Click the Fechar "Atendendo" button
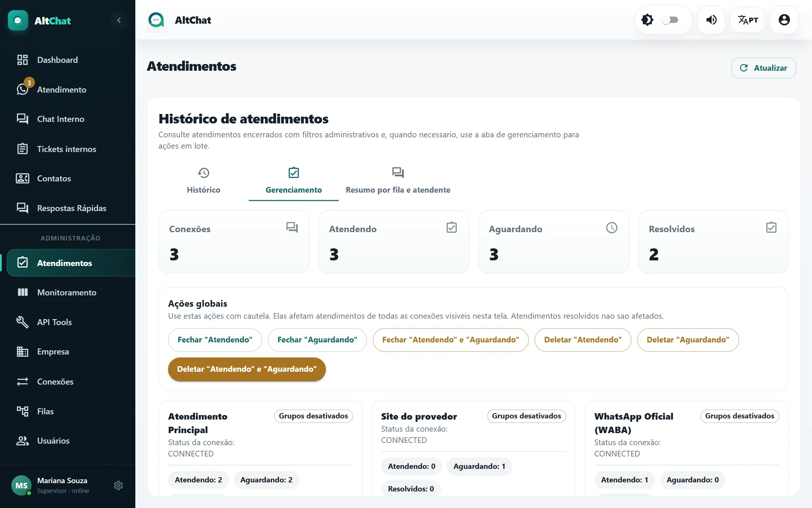This screenshot has height=508, width=812. (215, 340)
